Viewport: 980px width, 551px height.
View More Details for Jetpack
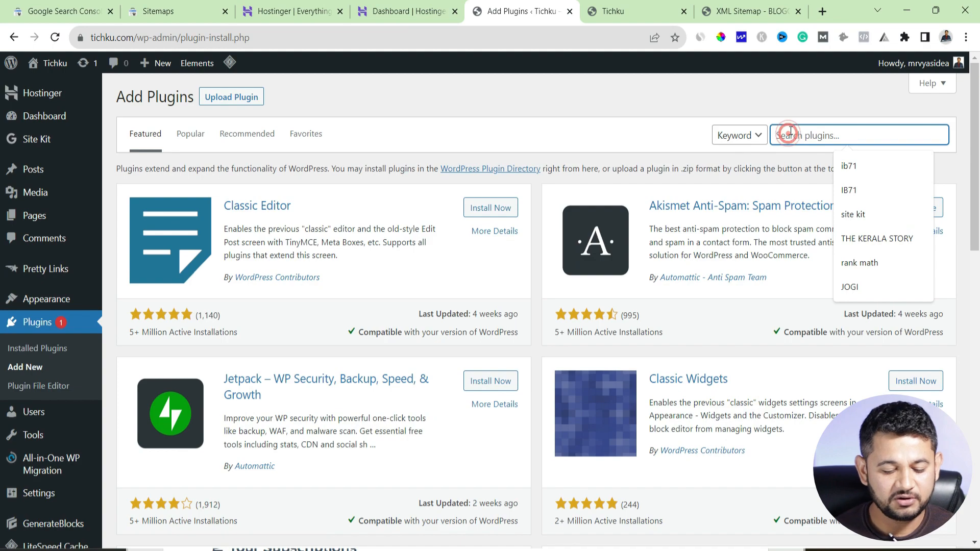point(495,404)
